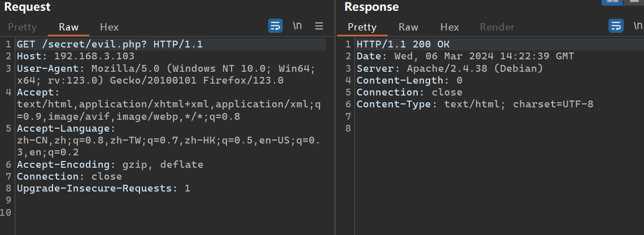Click the Server: Apache header in the response

coord(449,68)
